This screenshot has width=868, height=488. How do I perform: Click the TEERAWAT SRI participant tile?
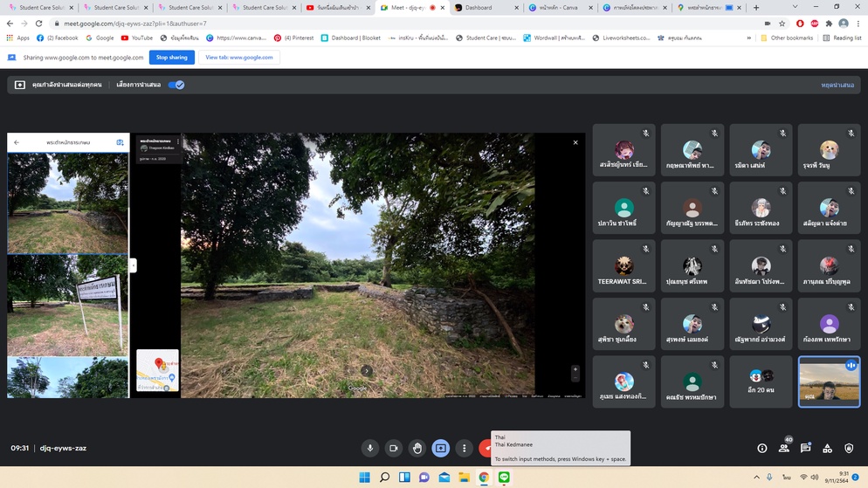tap(623, 266)
